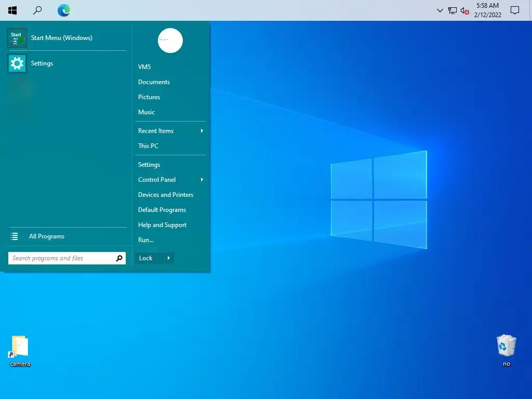Expand the power options arrow beside Lock
The width and height of the screenshot is (532, 399).
pyautogui.click(x=169, y=258)
